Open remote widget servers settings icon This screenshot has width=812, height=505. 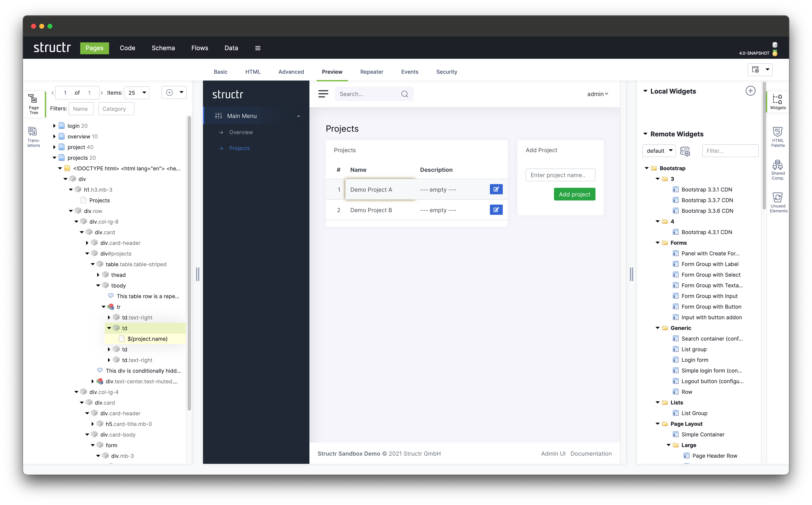tap(685, 151)
